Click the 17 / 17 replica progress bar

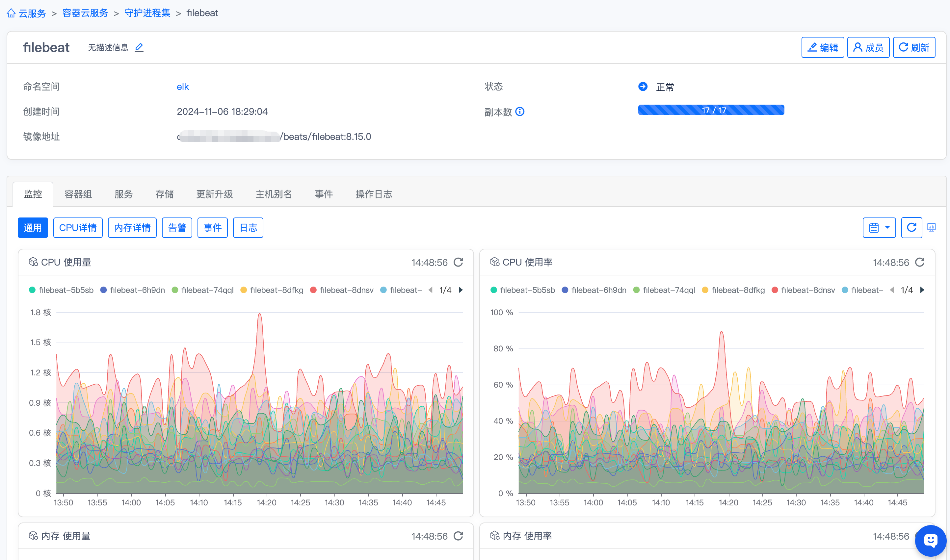(711, 110)
